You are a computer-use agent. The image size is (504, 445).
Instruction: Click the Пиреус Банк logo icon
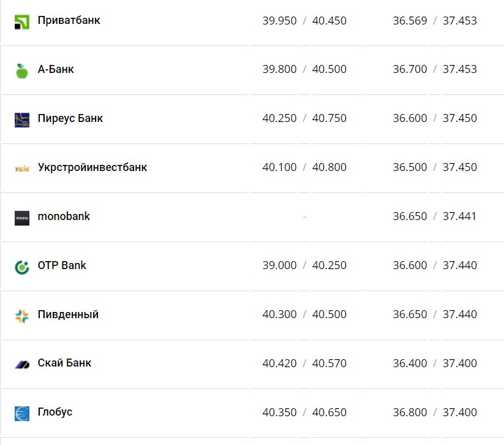click(x=22, y=120)
